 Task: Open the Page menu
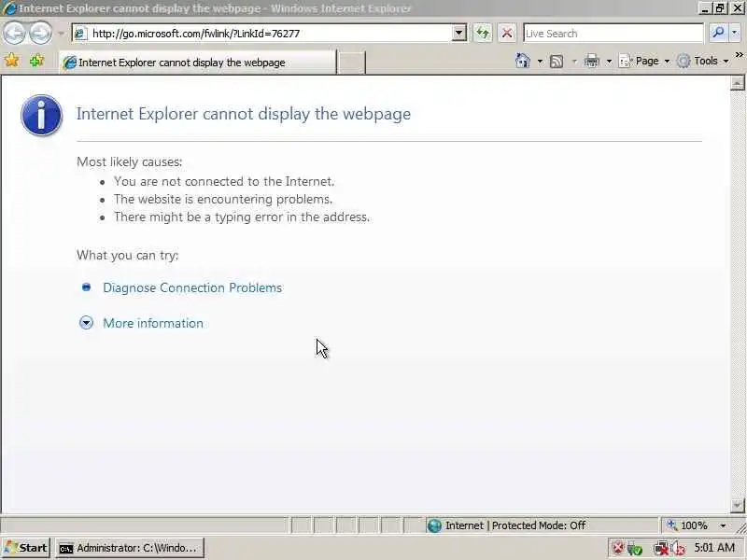pyautogui.click(x=644, y=61)
